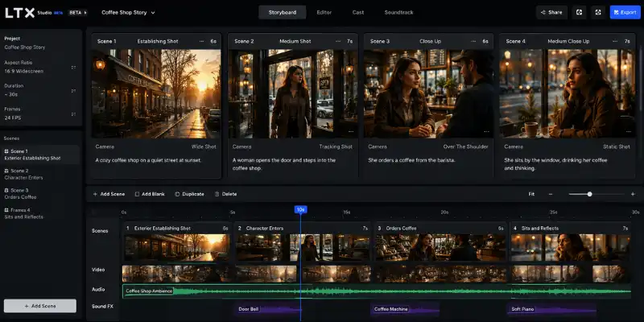Select the Coffee Machine sound effect clip

[x=406, y=309]
